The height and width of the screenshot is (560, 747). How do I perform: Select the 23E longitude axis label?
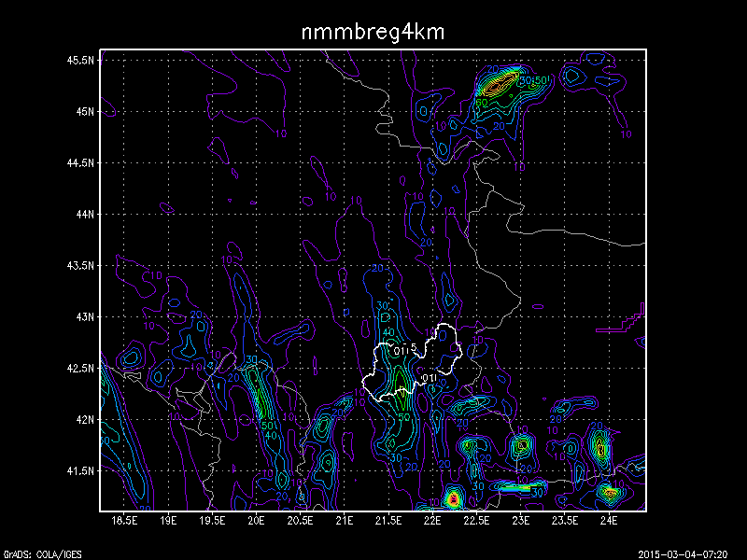pyautogui.click(x=521, y=521)
